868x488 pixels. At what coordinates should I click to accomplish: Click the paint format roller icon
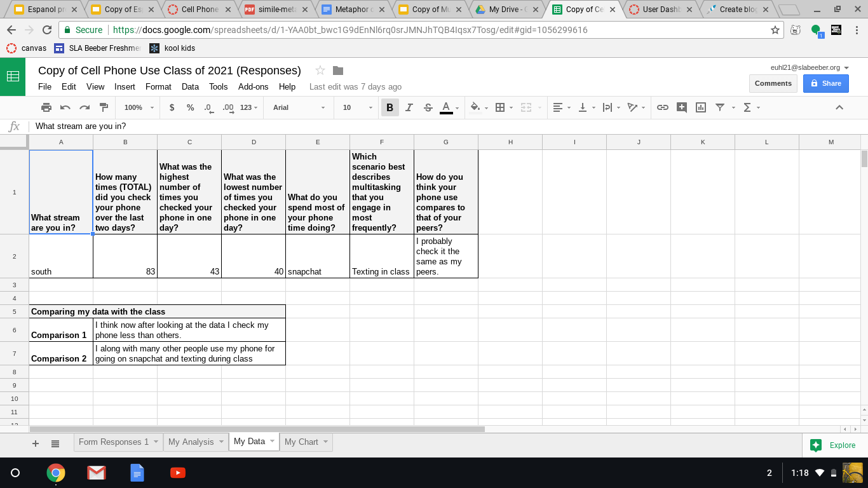[x=104, y=107]
